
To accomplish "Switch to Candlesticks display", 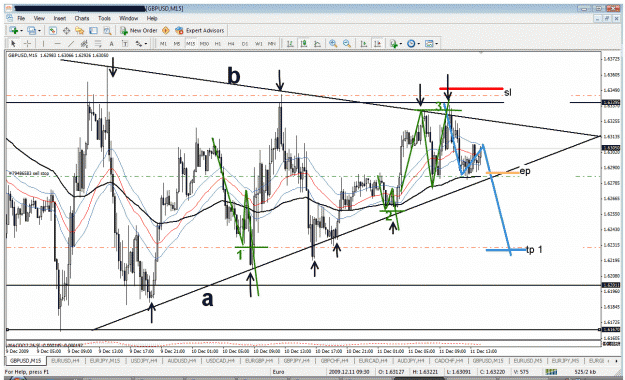I will [x=304, y=43].
